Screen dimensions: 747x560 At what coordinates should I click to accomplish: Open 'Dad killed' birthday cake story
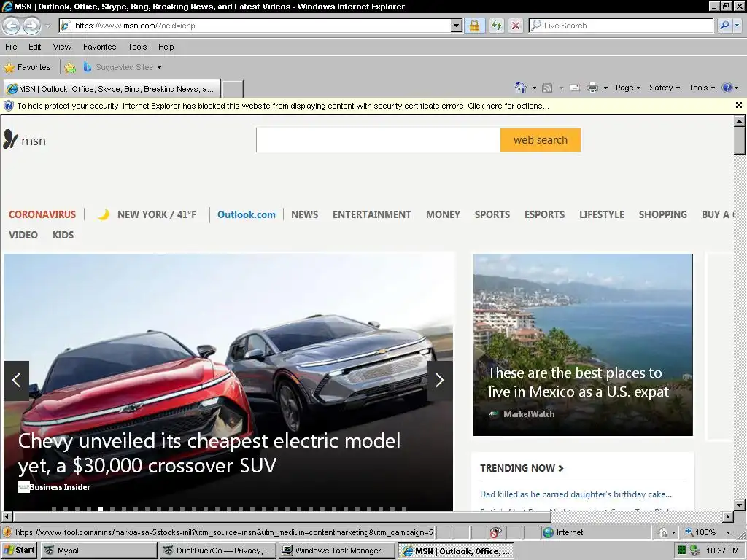pos(576,494)
